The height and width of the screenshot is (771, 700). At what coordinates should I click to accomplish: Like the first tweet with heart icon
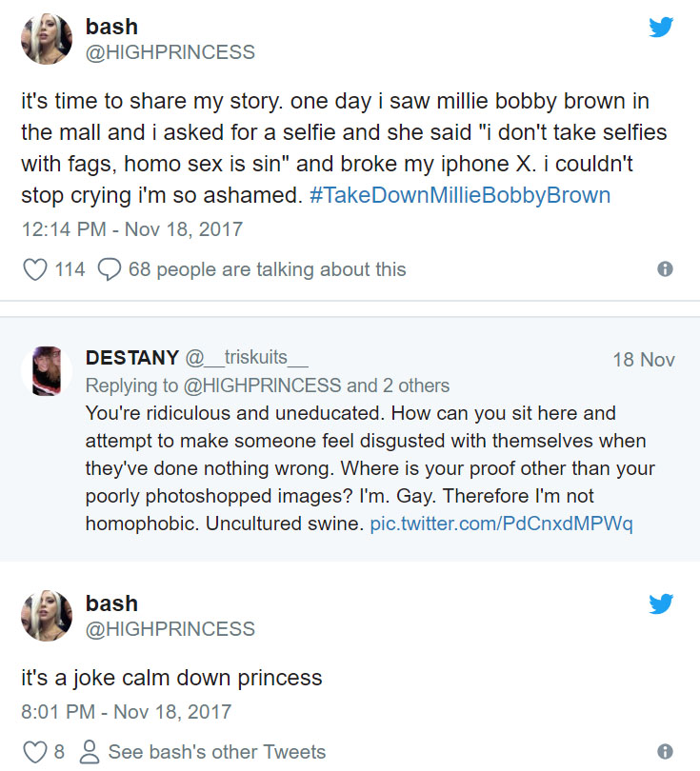coord(35,269)
